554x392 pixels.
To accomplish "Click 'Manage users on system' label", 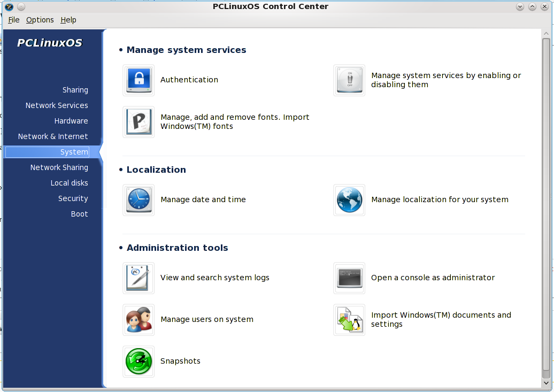I will 207,320.
